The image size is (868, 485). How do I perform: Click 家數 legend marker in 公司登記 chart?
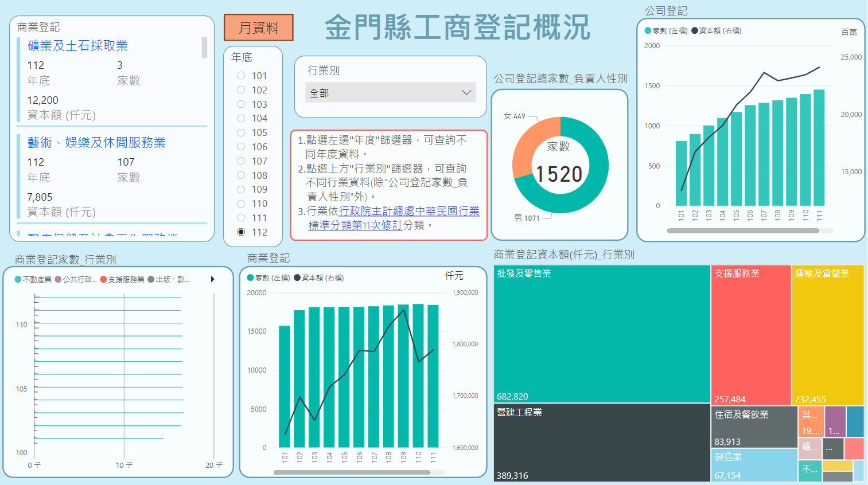click(x=648, y=31)
